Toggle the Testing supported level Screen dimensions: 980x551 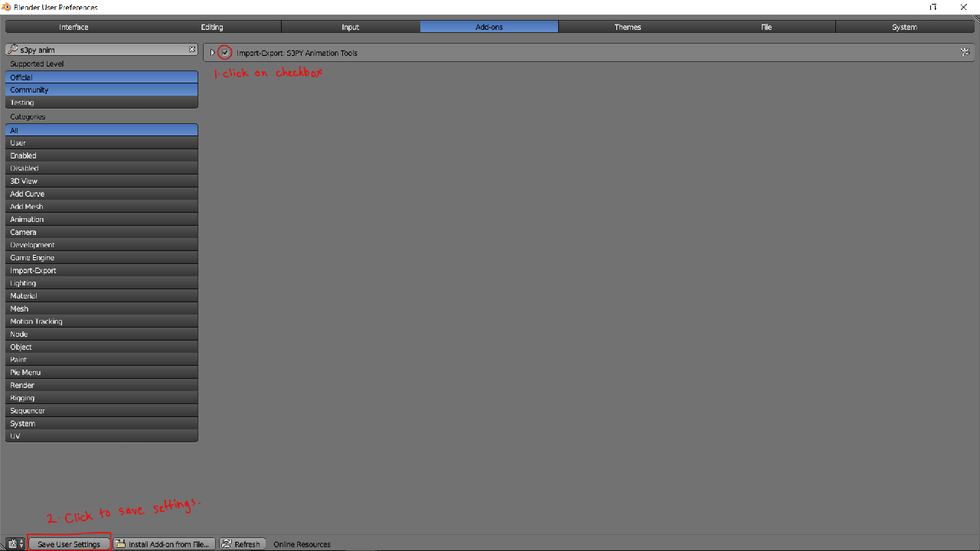click(x=102, y=102)
